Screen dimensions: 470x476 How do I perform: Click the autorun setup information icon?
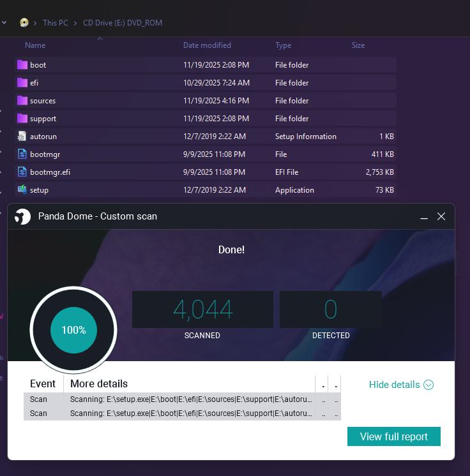(x=22, y=137)
